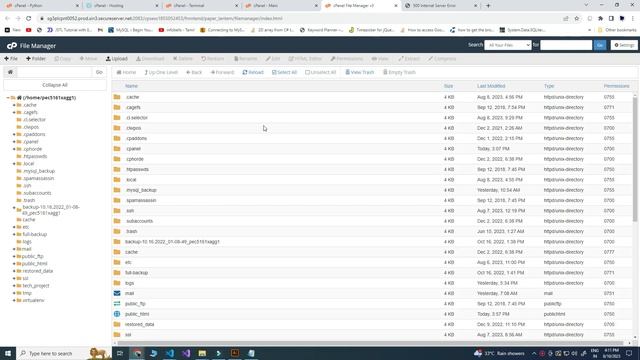Click the search text field in header
The width and height of the screenshot is (640, 360).
566,45
